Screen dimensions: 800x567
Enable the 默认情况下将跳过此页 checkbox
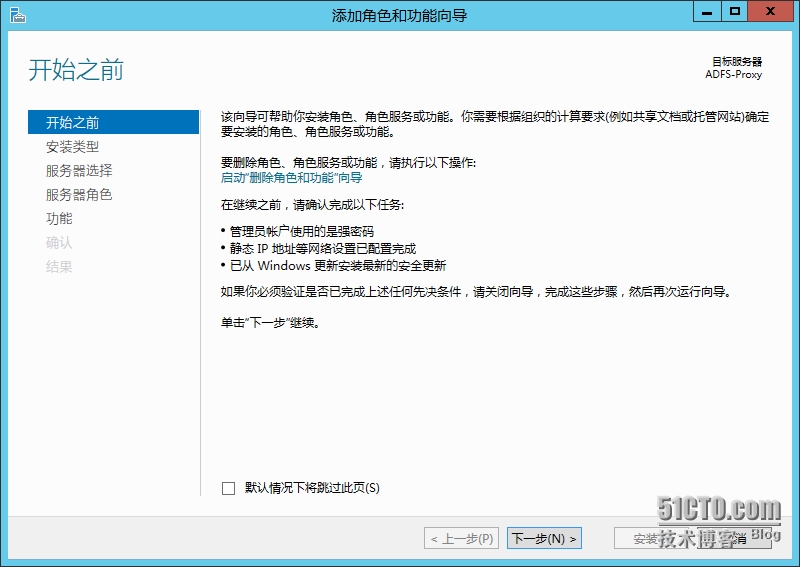point(228,488)
